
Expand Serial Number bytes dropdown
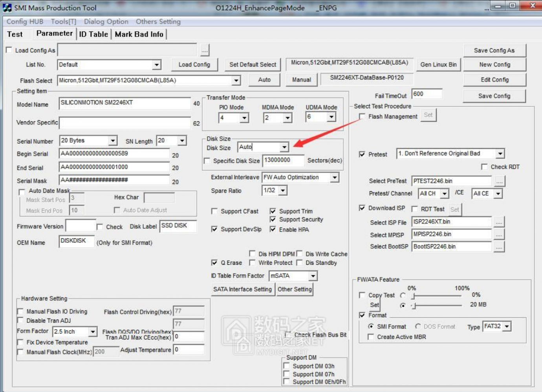[x=113, y=141]
